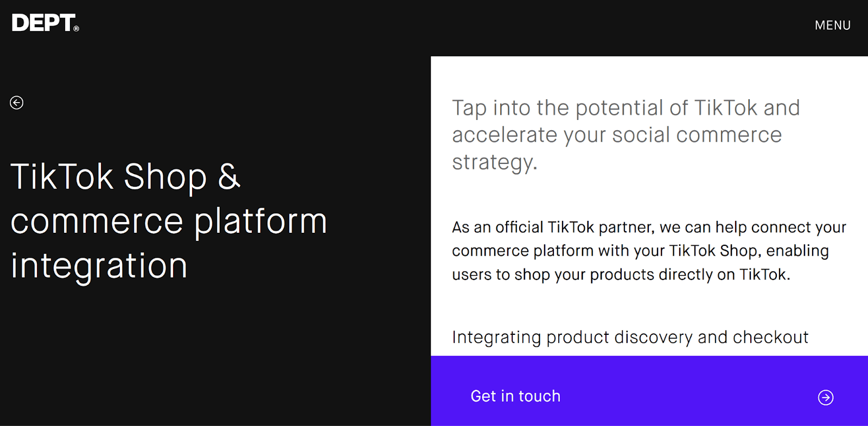
Task: Open the MENU navigation
Action: pos(832,26)
